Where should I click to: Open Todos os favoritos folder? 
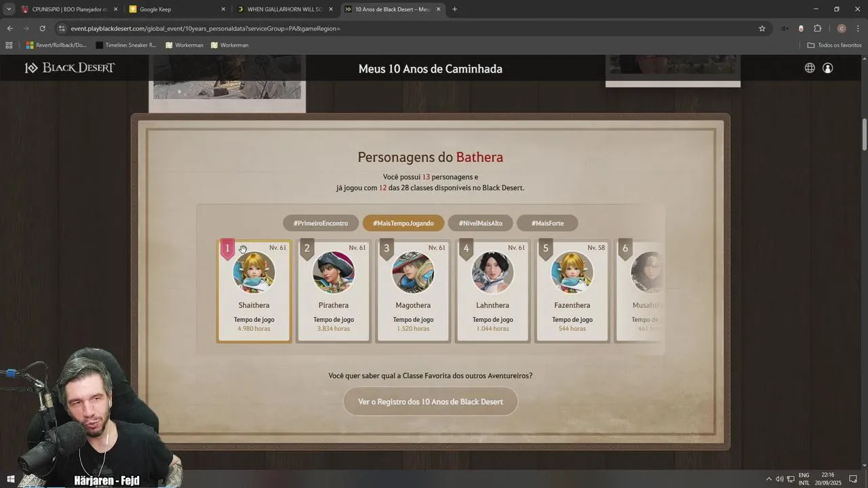tap(835, 45)
